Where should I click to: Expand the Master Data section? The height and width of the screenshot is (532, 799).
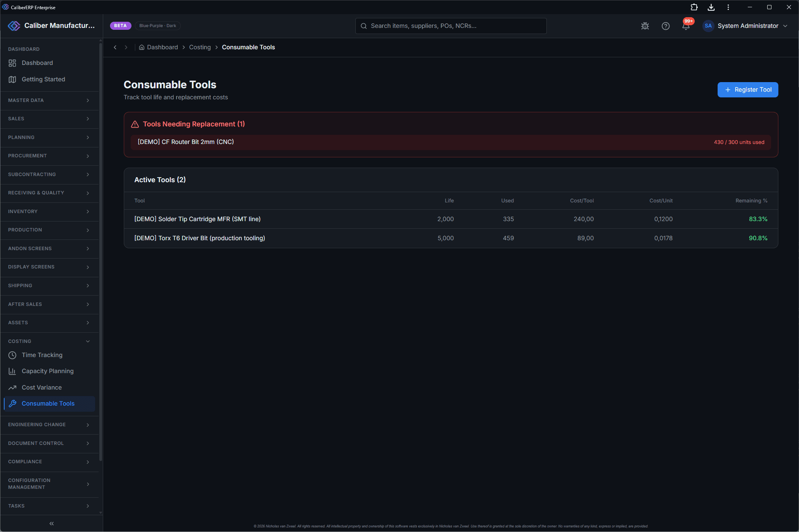[49, 100]
